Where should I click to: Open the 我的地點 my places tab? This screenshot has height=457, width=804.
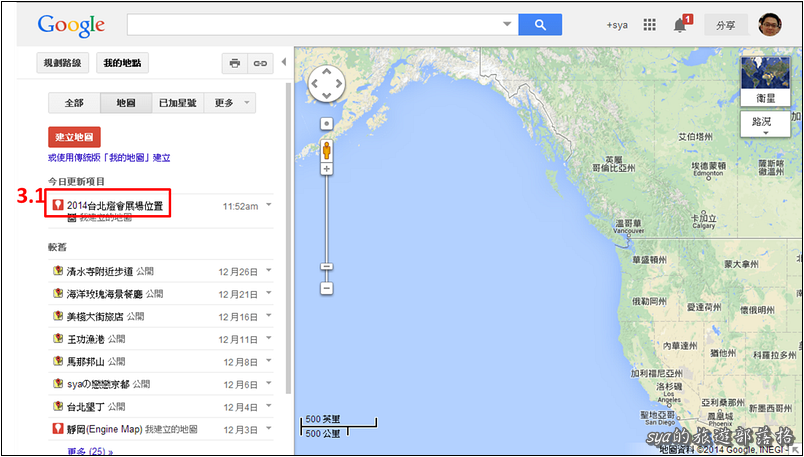tap(122, 63)
